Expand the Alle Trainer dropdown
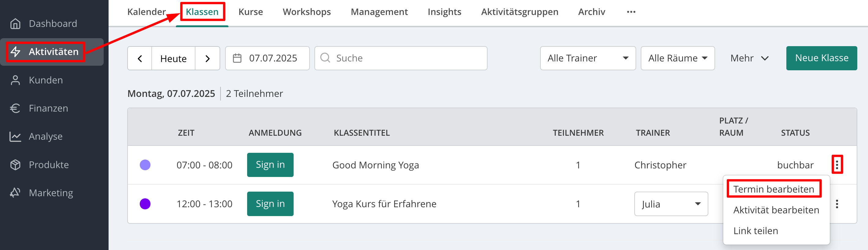Screen dimensions: 868x250 coord(588,58)
